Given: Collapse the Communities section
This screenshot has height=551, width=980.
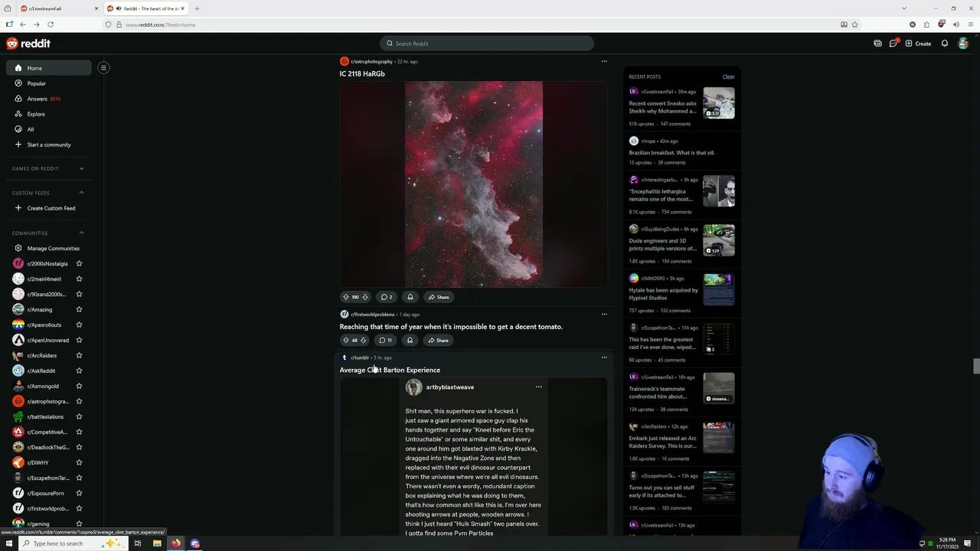Looking at the screenshot, I should (x=81, y=233).
